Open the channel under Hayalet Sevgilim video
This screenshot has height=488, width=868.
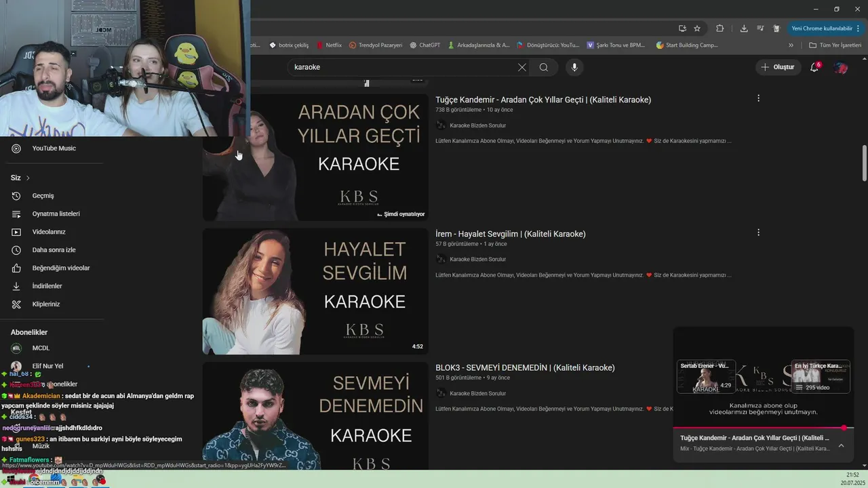point(477,259)
